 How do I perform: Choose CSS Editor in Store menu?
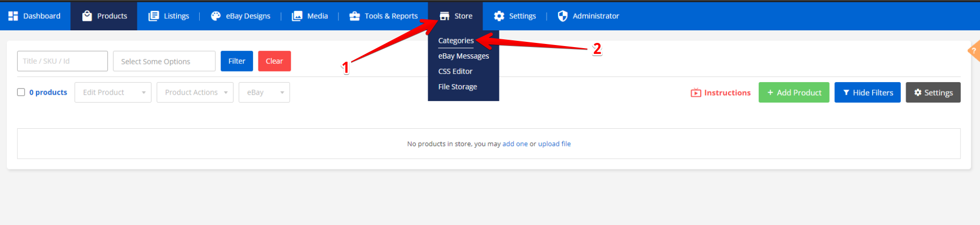[x=455, y=71]
